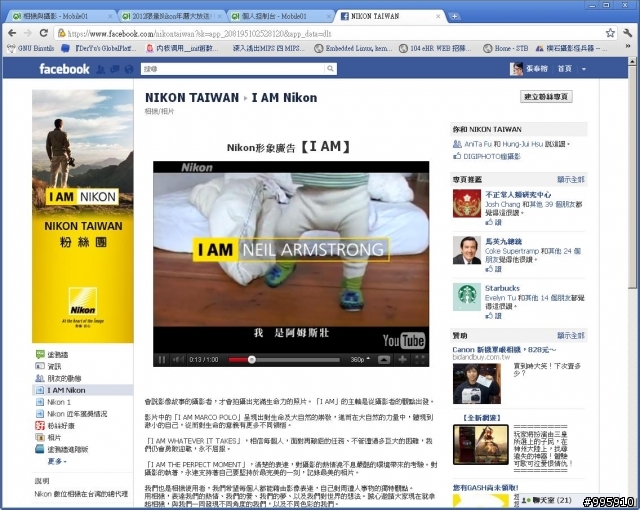Open Facebook messages icon
The image size is (640, 510).
tap(115, 69)
